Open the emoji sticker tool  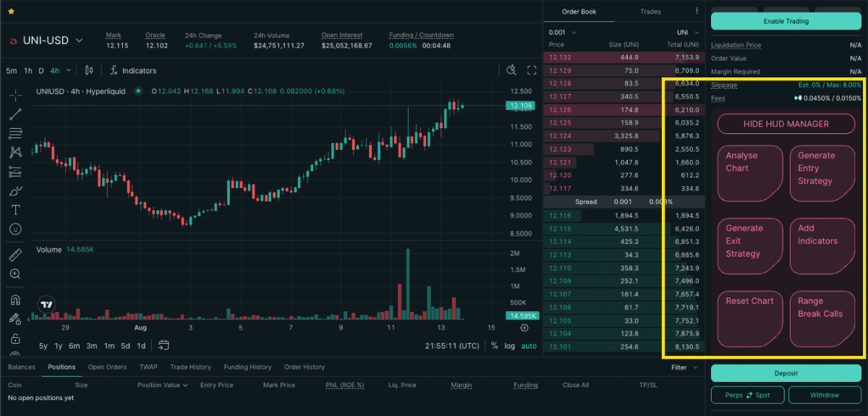pos(15,229)
